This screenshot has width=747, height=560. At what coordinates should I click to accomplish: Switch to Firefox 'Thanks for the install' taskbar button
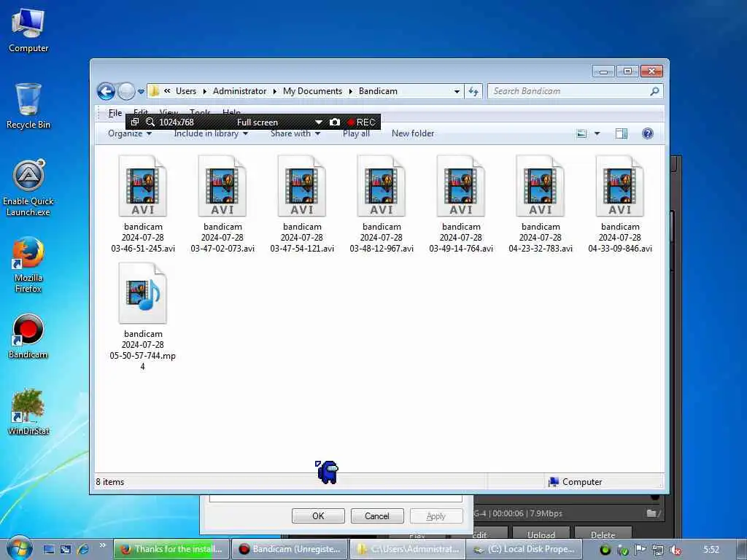pos(171,549)
